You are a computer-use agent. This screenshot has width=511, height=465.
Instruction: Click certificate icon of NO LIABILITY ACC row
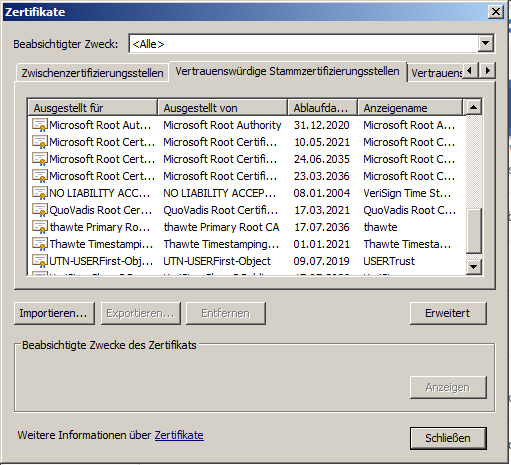click(x=40, y=193)
